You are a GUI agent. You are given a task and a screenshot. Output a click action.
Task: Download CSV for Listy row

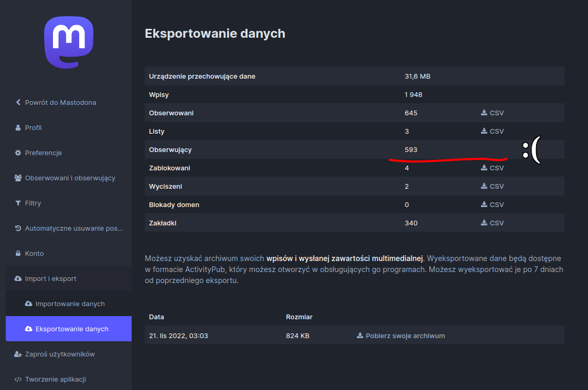(x=492, y=132)
